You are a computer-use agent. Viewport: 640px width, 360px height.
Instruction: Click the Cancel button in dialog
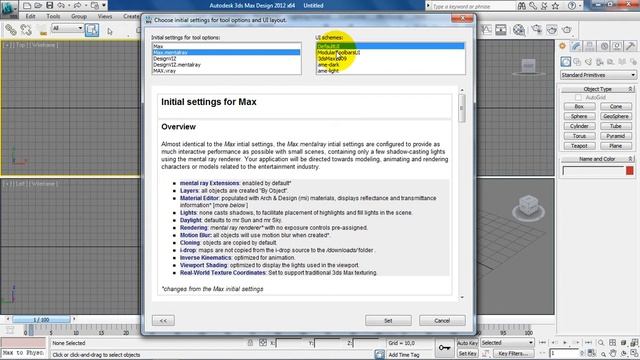coord(442,321)
